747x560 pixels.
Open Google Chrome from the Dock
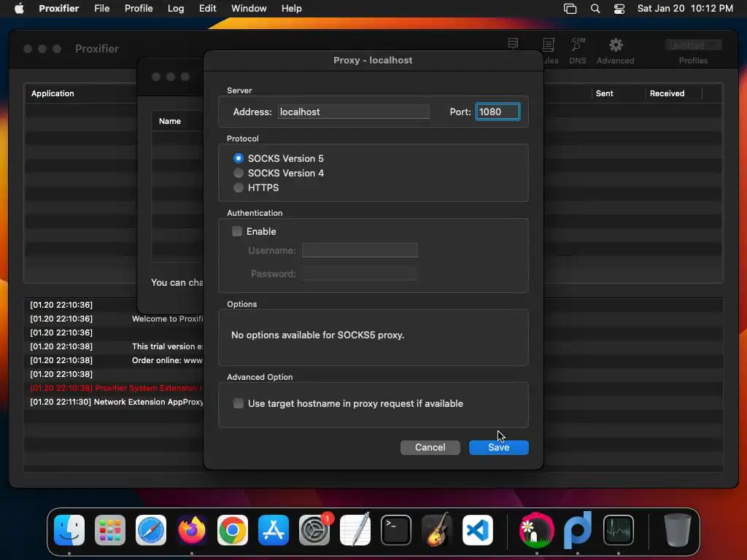[233, 530]
